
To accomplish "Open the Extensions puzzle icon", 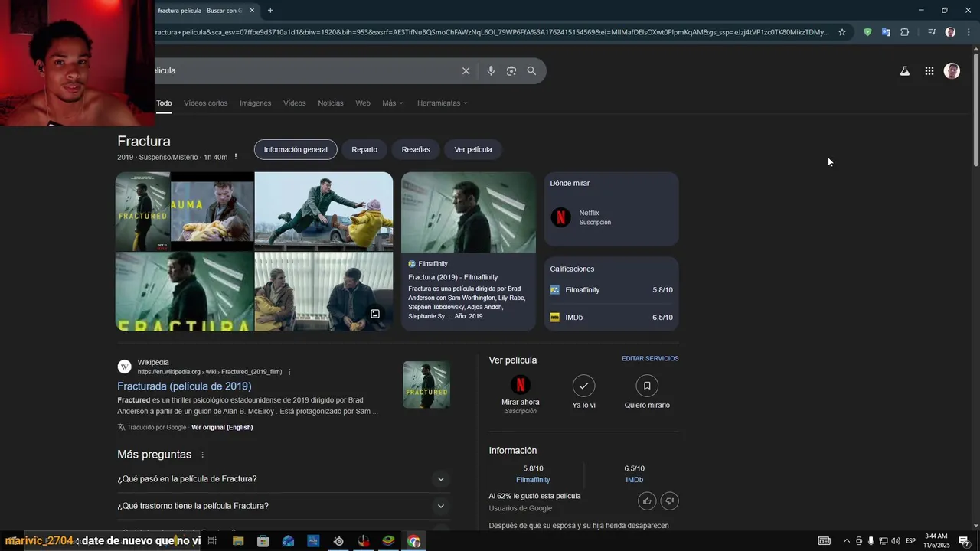I will pos(904,32).
